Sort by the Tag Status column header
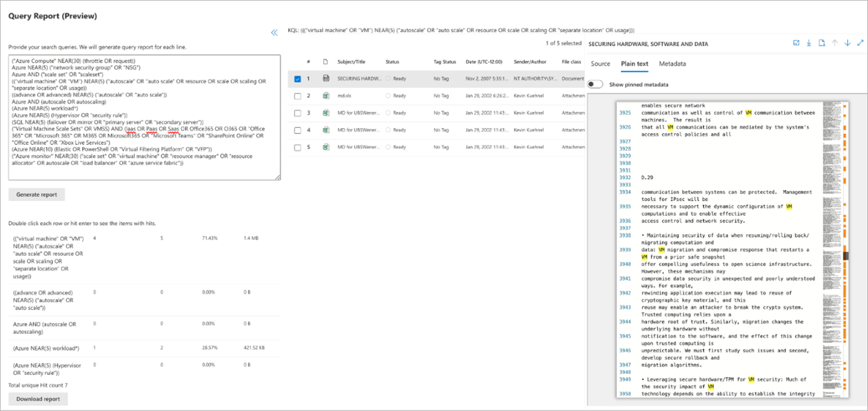868x411 pixels. coord(445,62)
